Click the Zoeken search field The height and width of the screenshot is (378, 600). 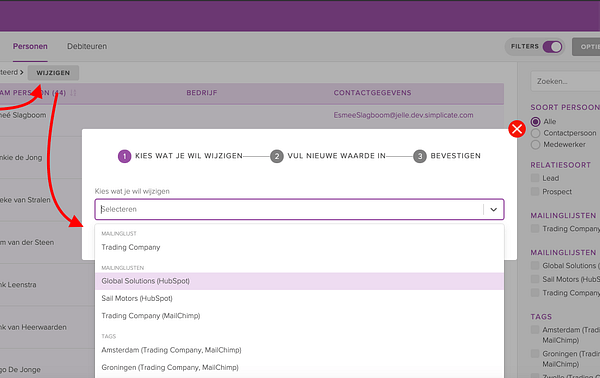pyautogui.click(x=565, y=81)
